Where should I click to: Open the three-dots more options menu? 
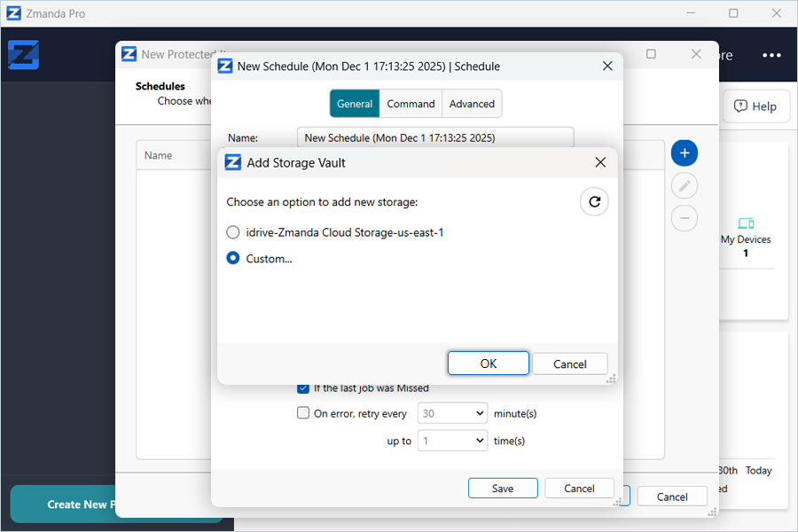(771, 55)
